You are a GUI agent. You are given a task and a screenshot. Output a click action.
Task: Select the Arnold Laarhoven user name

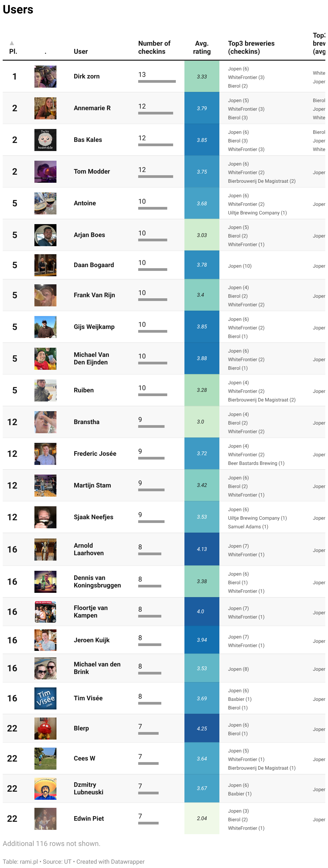click(x=89, y=549)
